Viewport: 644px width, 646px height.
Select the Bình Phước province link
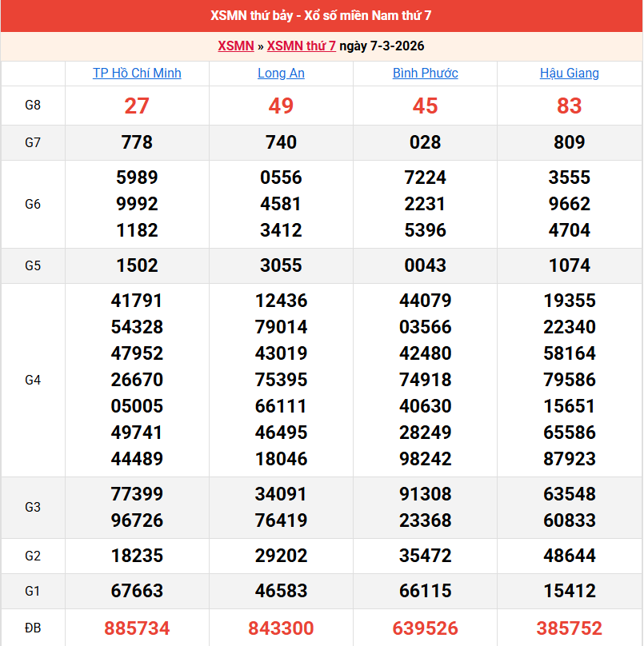click(x=425, y=74)
